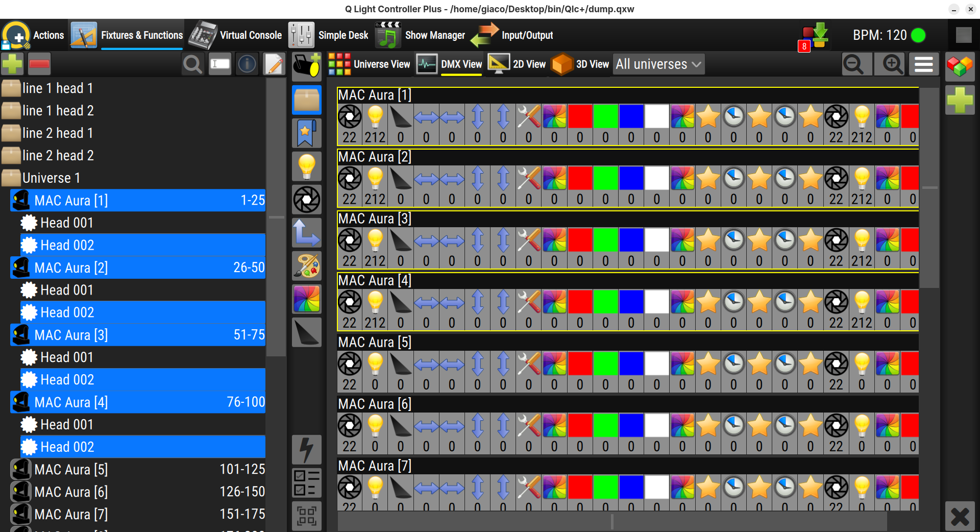The height and width of the screenshot is (532, 980).
Task: Open the intensity light bulb tool
Action: (x=307, y=166)
